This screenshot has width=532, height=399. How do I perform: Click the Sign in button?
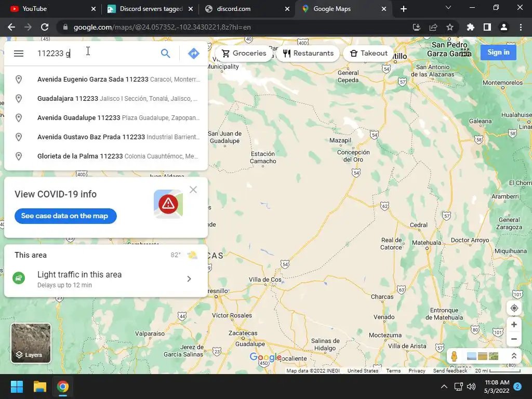(x=498, y=52)
